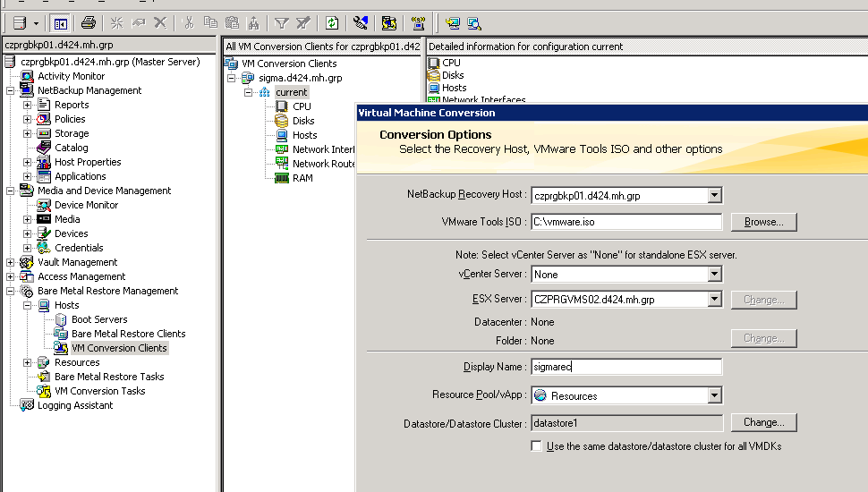868x492 pixels.
Task: Collapse the NetBackup Management node
Action: [10, 90]
